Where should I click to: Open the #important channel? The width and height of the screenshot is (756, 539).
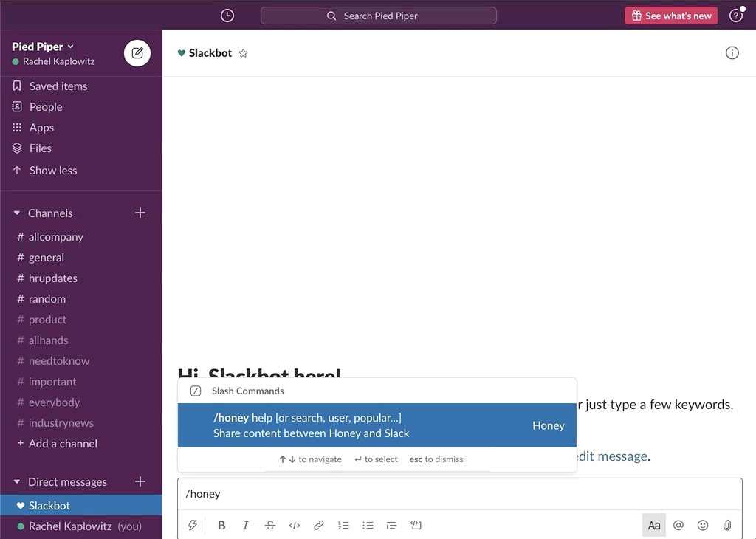(x=81, y=382)
